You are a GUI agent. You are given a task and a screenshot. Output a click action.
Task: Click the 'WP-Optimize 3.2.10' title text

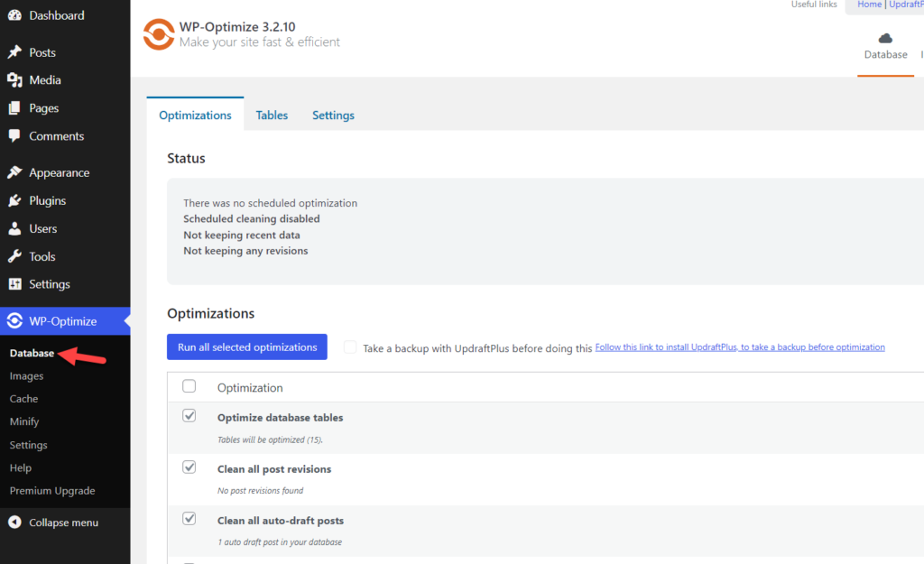[x=237, y=26]
